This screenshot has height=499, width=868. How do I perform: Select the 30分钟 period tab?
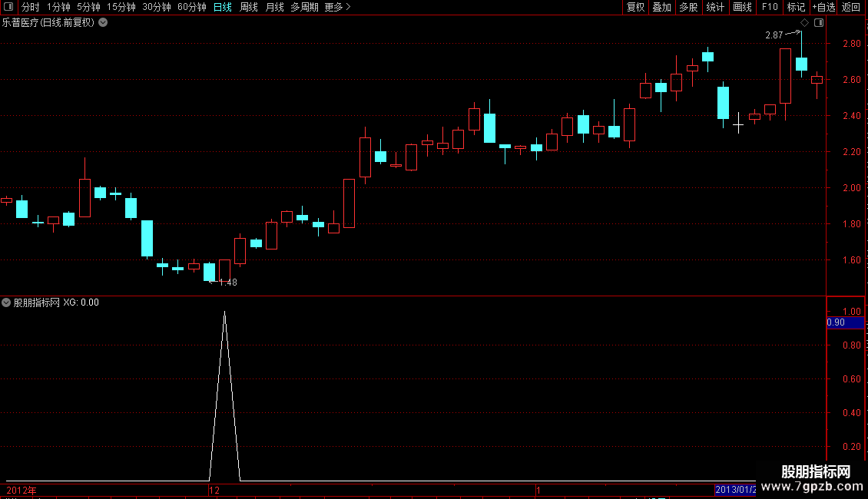coord(157,7)
